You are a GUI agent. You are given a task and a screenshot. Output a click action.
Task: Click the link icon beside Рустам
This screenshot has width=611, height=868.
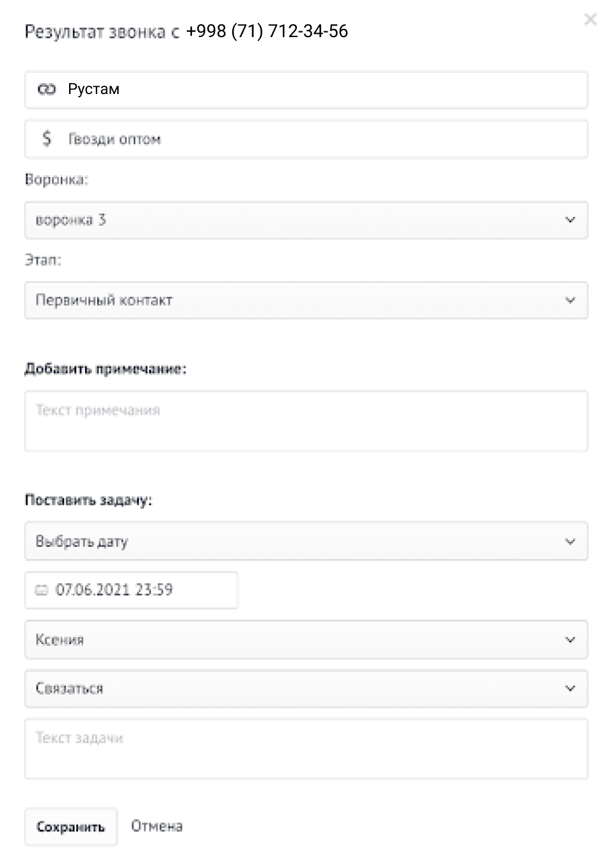pyautogui.click(x=47, y=90)
